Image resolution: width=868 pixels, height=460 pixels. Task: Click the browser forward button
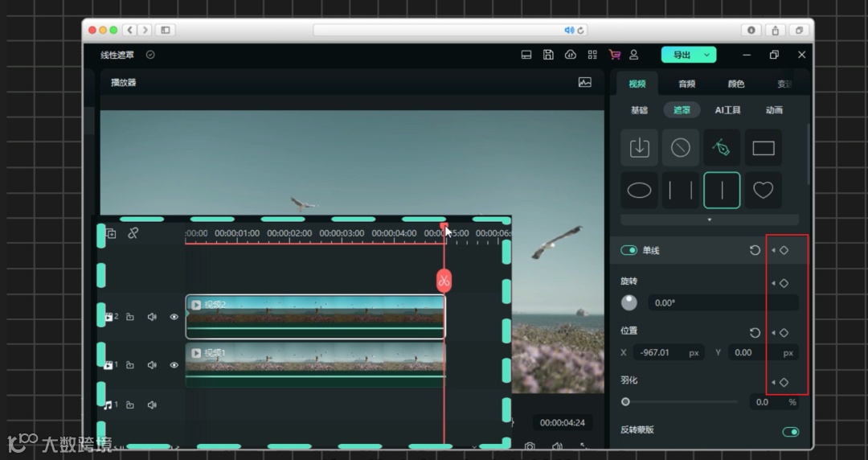(x=145, y=30)
